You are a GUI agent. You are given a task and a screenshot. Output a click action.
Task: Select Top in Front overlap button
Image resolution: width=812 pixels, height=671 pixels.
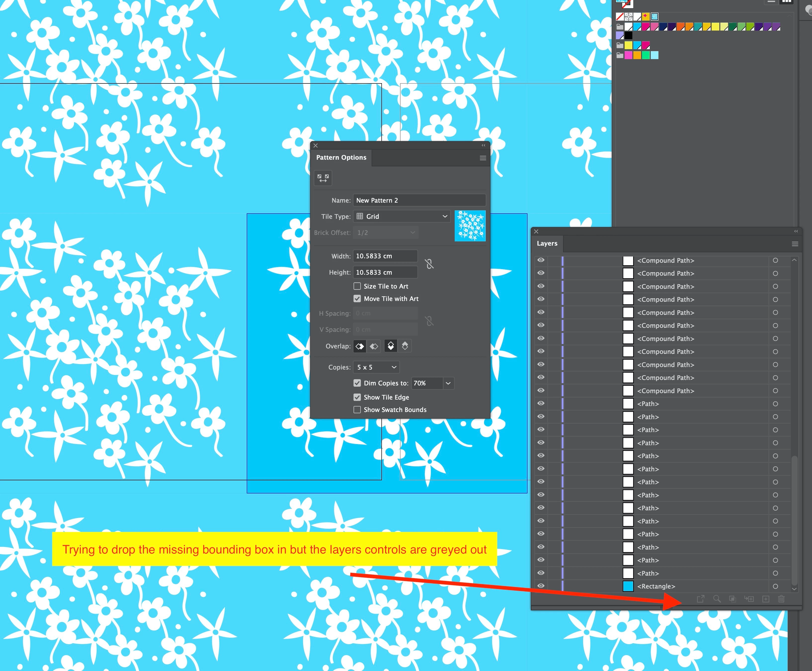(x=391, y=346)
